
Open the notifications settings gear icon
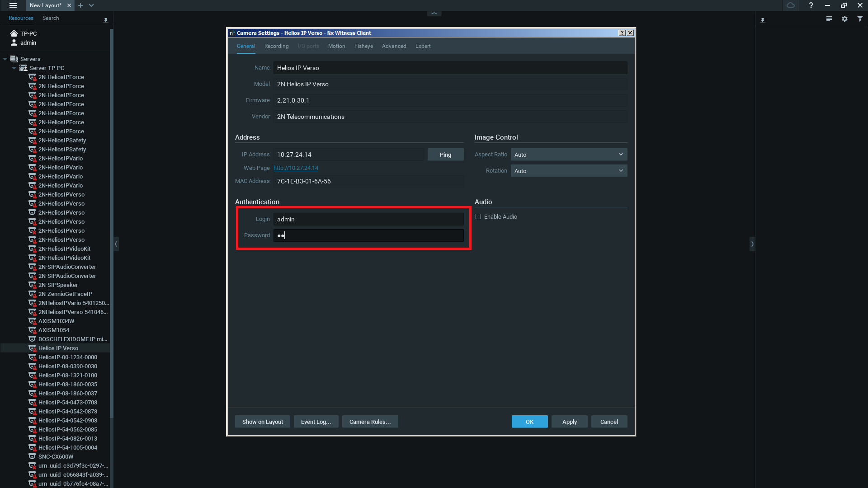click(x=844, y=19)
